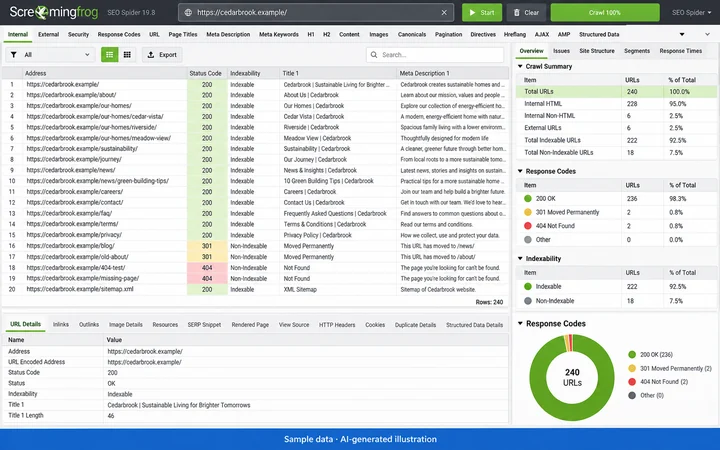Start the crawl
This screenshot has height=450, width=720.
click(482, 12)
